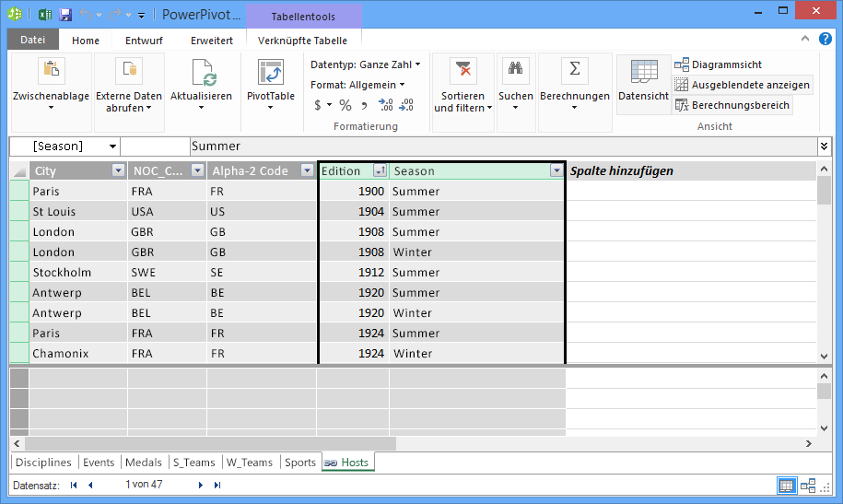Image resolution: width=843 pixels, height=504 pixels.
Task: Open the Season column filter dropdown
Action: 556,171
